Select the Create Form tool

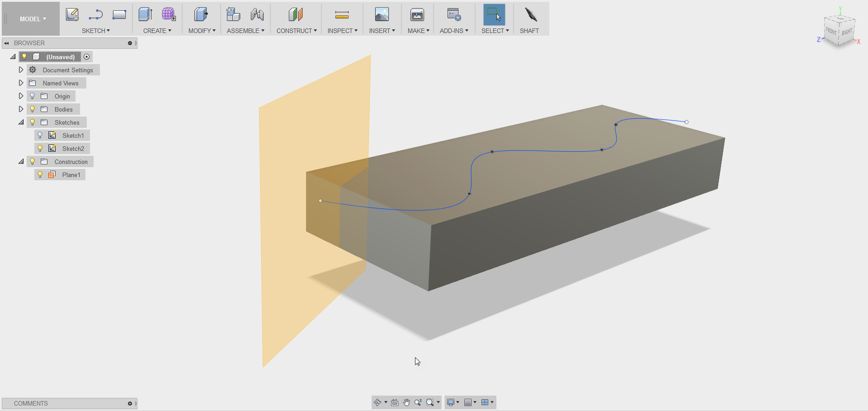169,14
